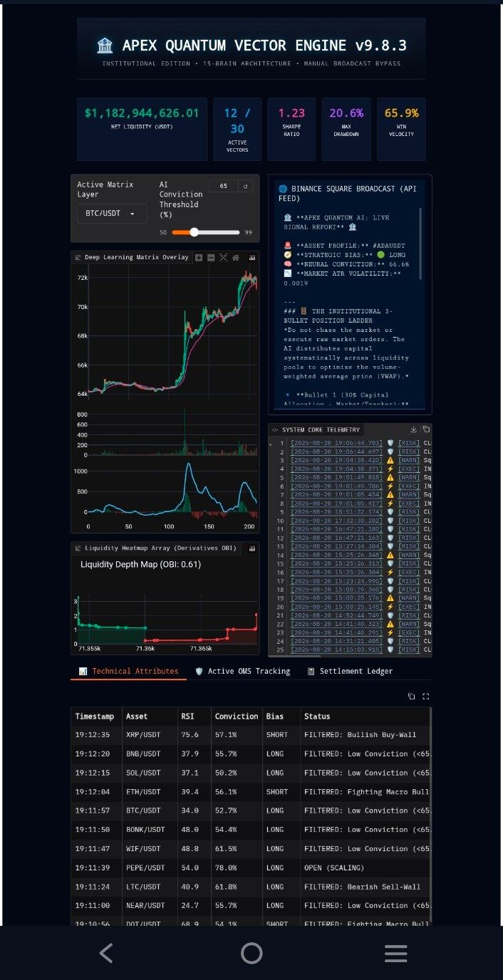Tap the Android back navigation button
The width and height of the screenshot is (503, 980).
click(x=106, y=953)
